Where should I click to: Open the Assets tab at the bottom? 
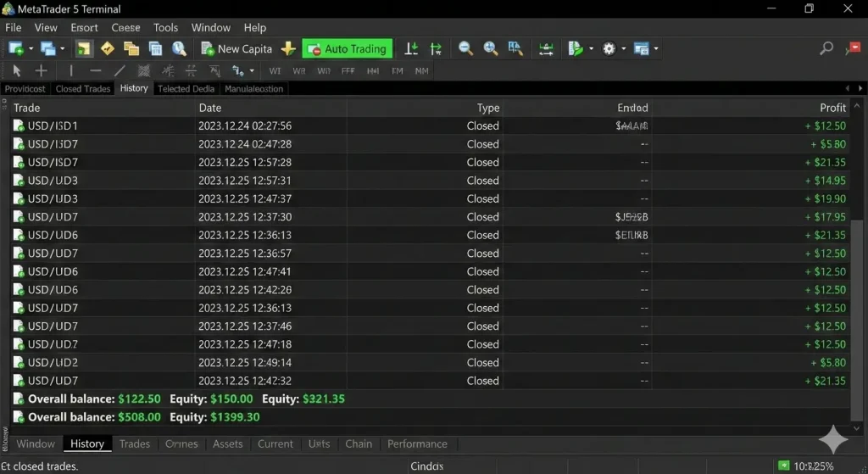pyautogui.click(x=227, y=444)
